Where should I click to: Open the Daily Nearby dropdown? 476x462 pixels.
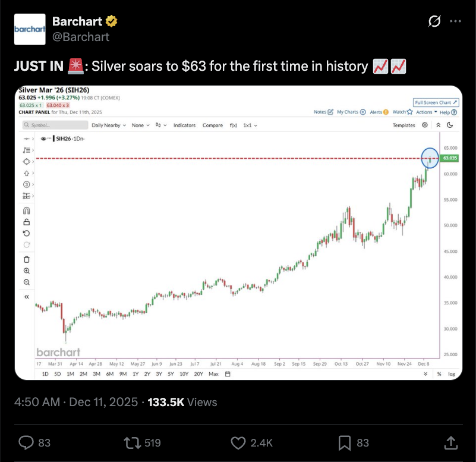(108, 125)
